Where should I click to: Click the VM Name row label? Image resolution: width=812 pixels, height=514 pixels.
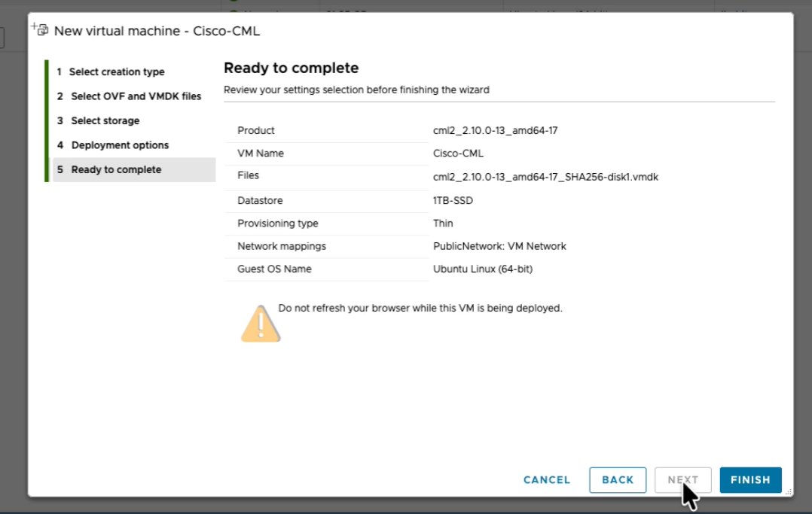pyautogui.click(x=261, y=154)
